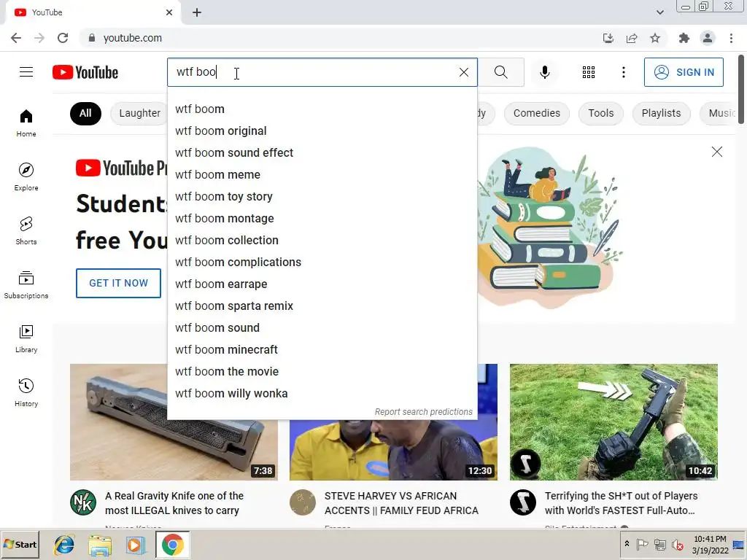Go to Home in the sidebar
747x560 pixels.
26,123
